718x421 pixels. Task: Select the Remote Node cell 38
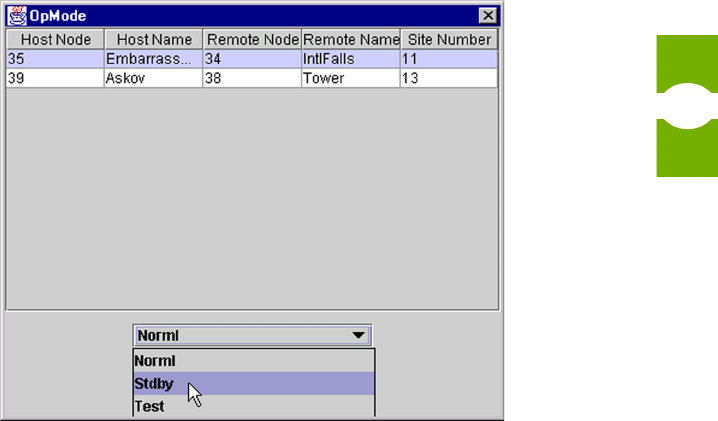[x=252, y=78]
